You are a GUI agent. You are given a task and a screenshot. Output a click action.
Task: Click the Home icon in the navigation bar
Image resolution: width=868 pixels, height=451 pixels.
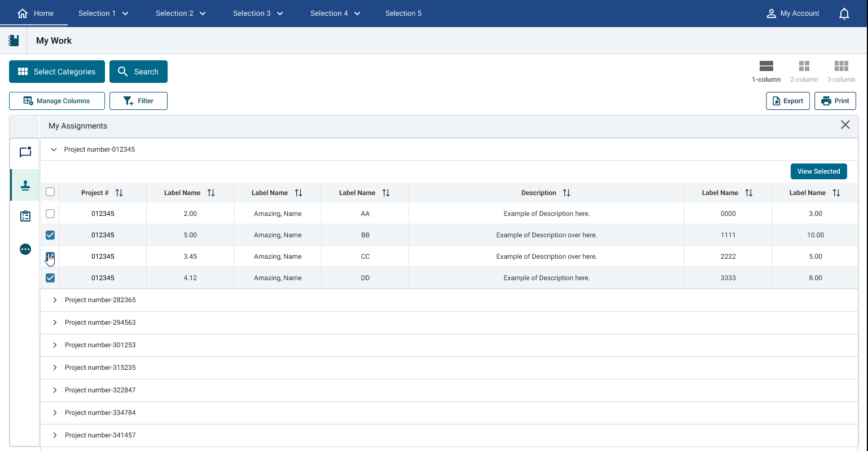pyautogui.click(x=23, y=12)
